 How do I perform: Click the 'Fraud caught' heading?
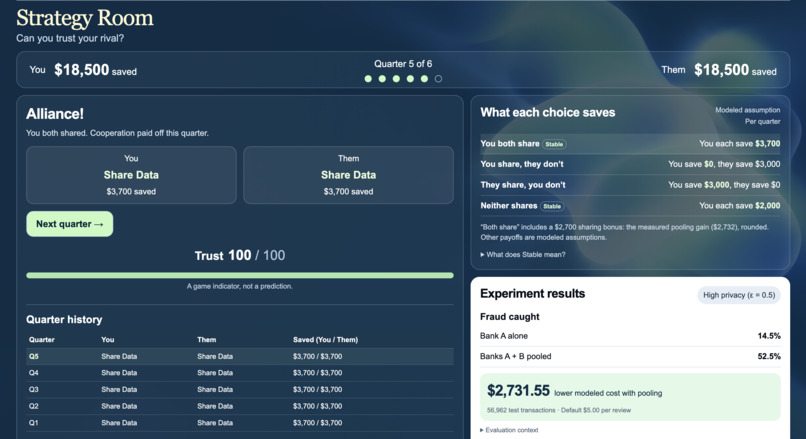(x=510, y=317)
